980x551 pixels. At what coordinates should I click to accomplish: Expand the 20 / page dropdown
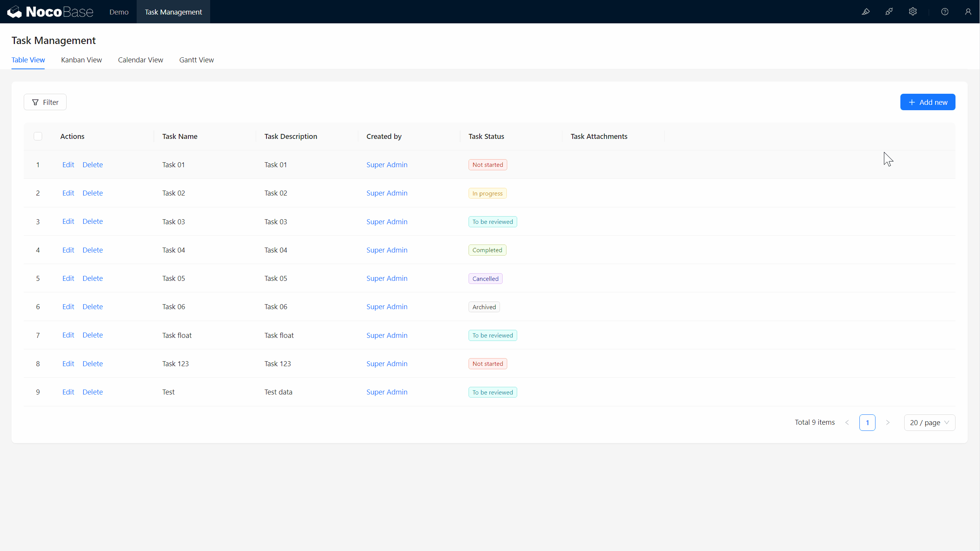tap(929, 422)
